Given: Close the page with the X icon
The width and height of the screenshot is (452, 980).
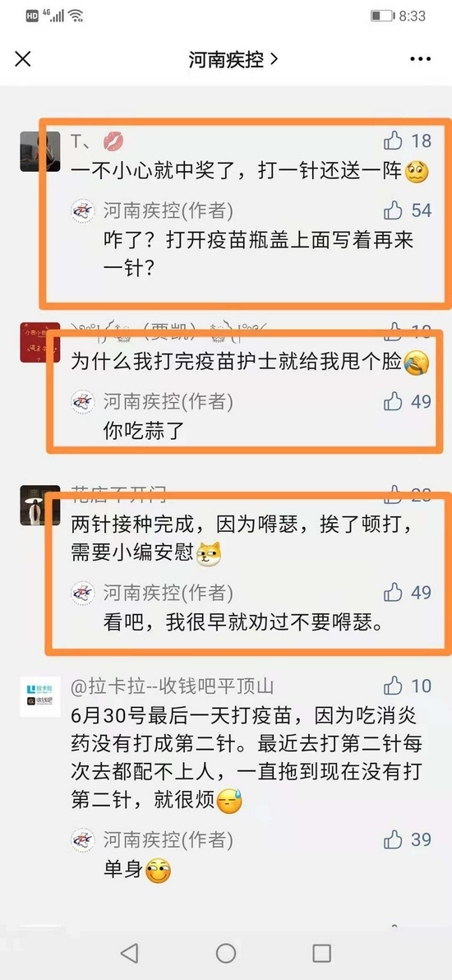Looking at the screenshot, I should pyautogui.click(x=23, y=59).
